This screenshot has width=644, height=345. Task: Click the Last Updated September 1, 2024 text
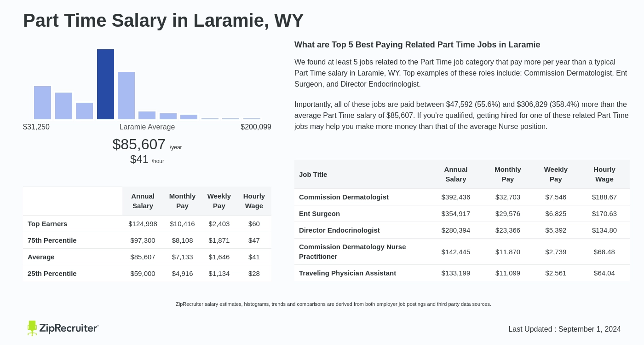pyautogui.click(x=564, y=329)
